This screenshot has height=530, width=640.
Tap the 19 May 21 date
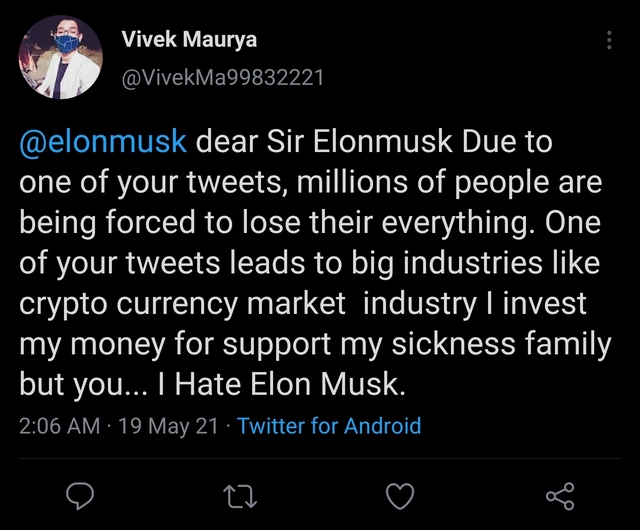[167, 425]
